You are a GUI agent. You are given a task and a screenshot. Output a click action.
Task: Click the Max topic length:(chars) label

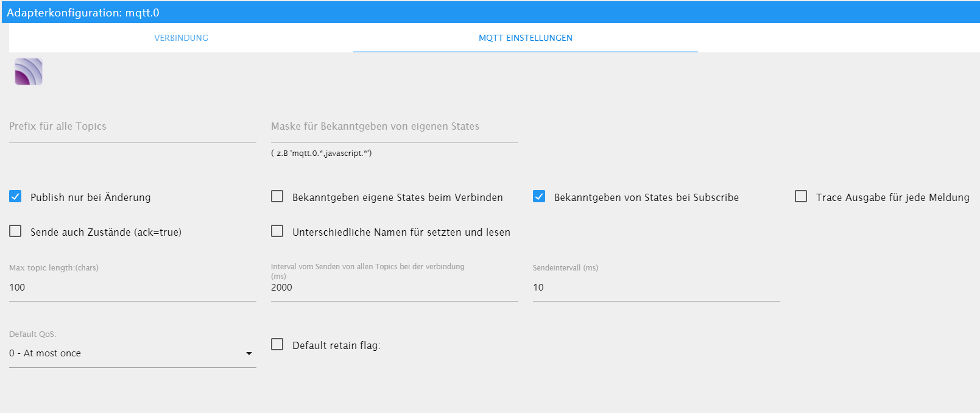(54, 268)
